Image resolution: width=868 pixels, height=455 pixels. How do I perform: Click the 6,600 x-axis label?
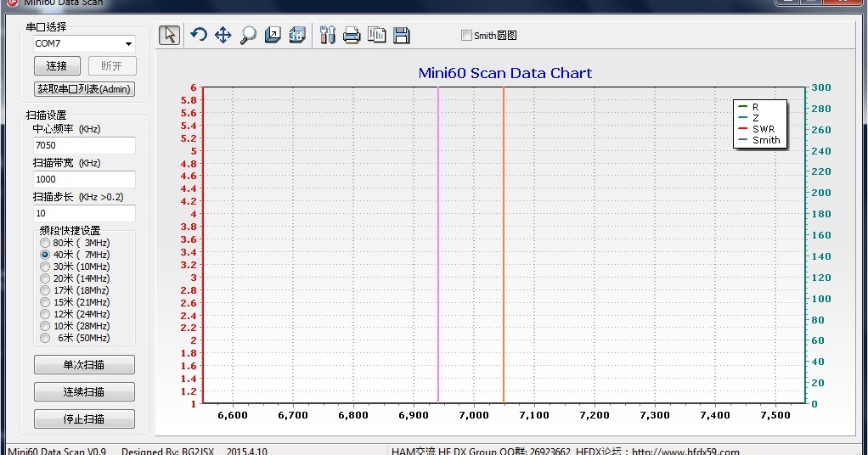(233, 415)
